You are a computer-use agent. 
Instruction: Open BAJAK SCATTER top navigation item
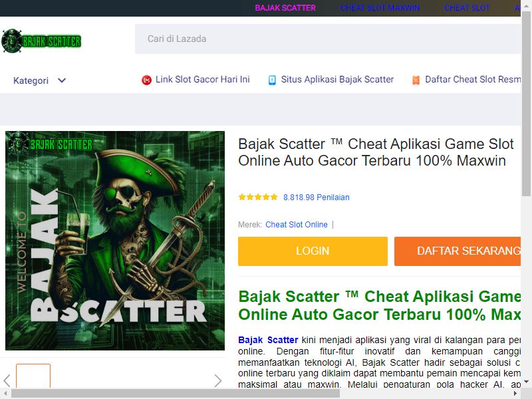[285, 8]
